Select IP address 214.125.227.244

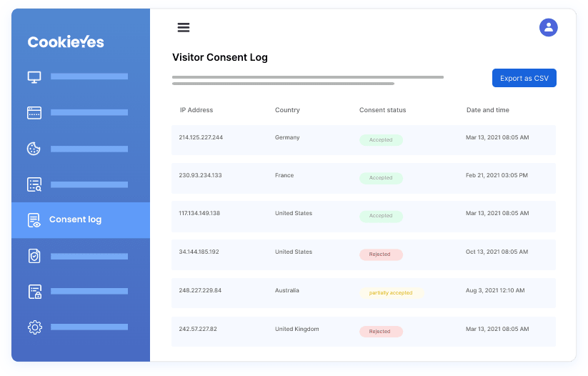click(x=201, y=137)
